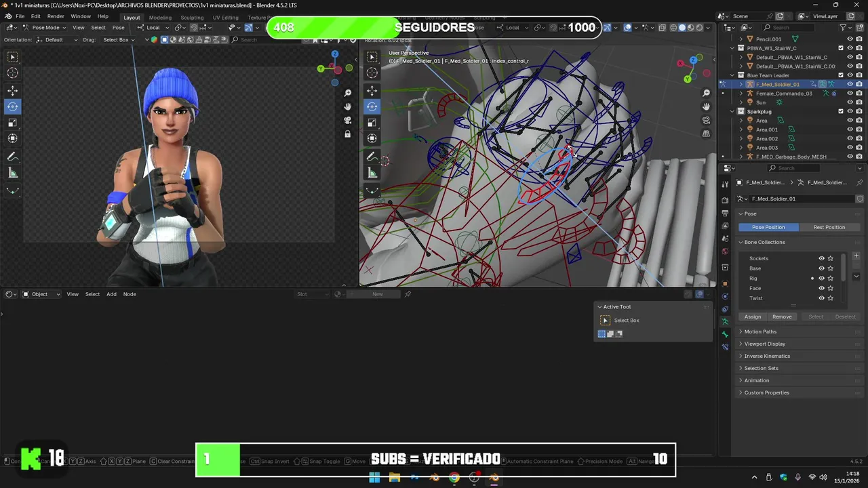Image resolution: width=868 pixels, height=488 pixels.
Task: Click the New button in node editor
Action: 378,294
